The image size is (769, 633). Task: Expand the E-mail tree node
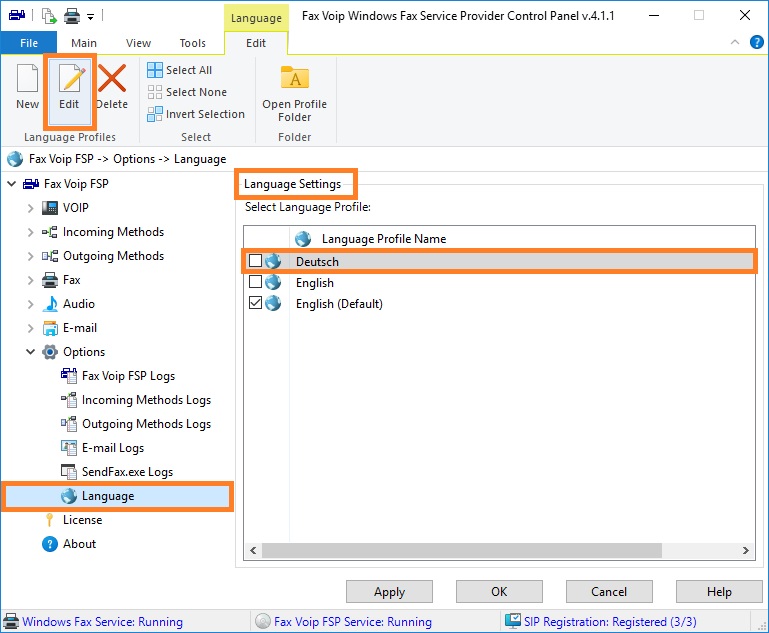30,328
